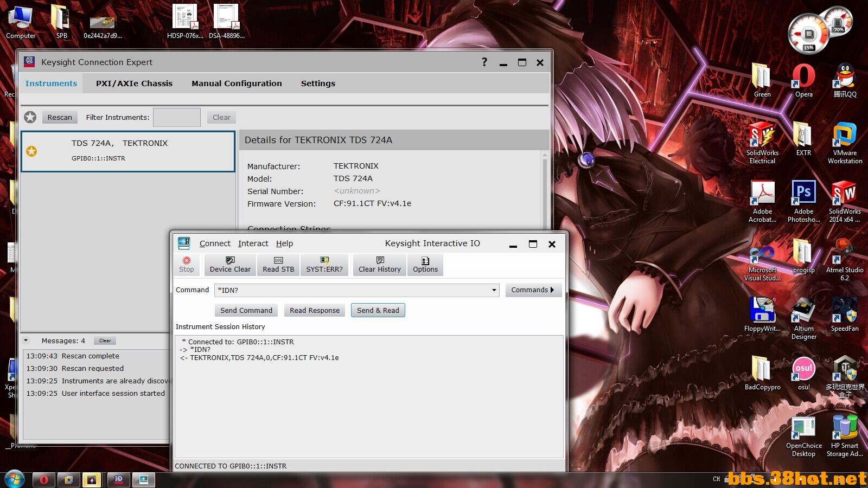
Task: Launch the Altium Designer shortcut
Action: point(803,318)
